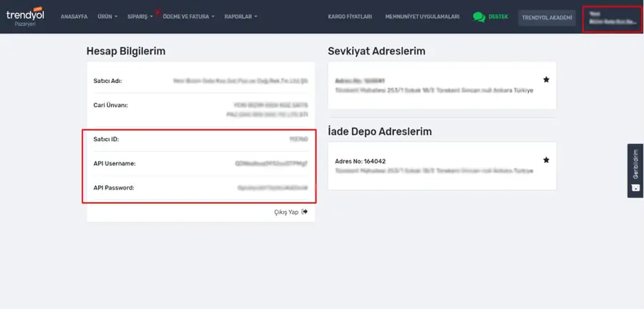This screenshot has width=644, height=309.
Task: Click the Adres No: 164042 text
Action: (360, 161)
